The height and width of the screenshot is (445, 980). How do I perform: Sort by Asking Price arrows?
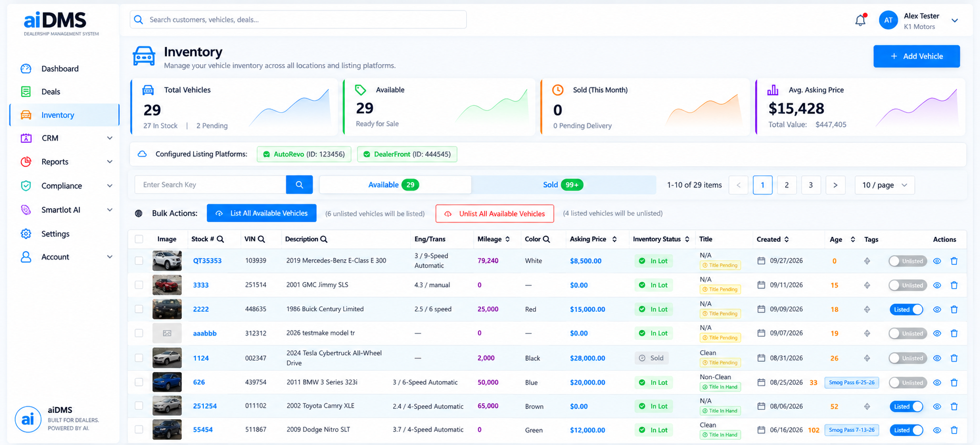(614, 239)
